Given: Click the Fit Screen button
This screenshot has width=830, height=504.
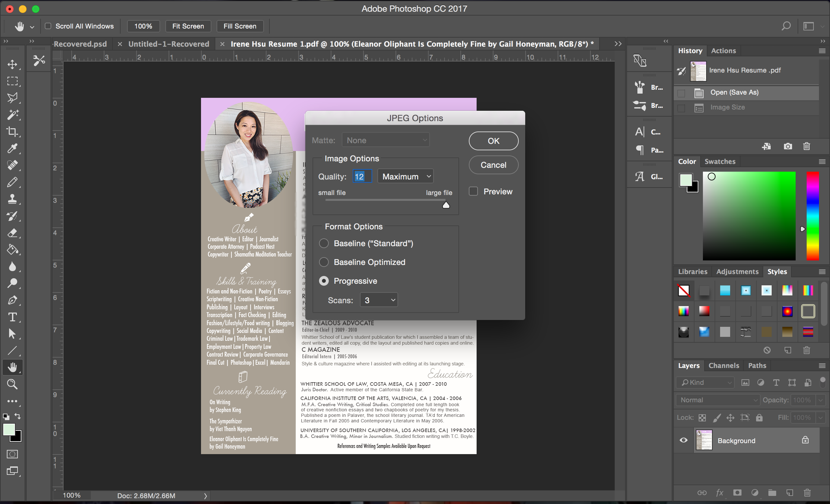Looking at the screenshot, I should coord(188,26).
